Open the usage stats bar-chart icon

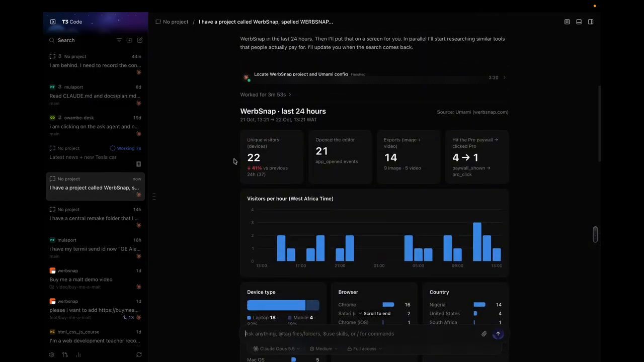pyautogui.click(x=78, y=354)
